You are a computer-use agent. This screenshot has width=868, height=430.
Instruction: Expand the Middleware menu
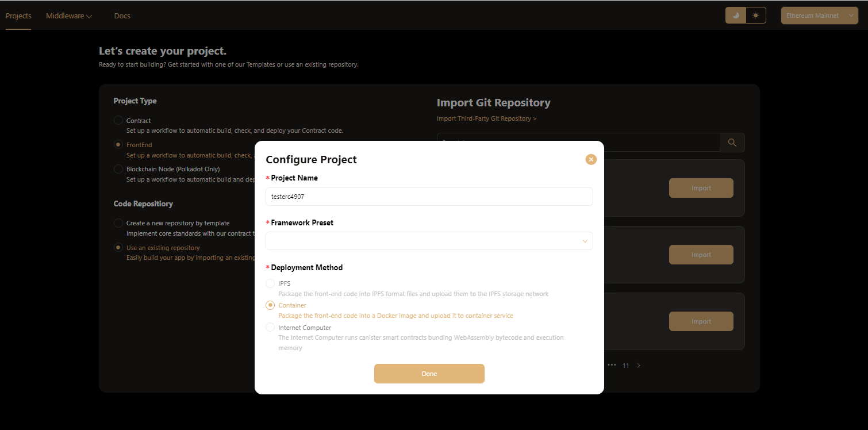69,16
